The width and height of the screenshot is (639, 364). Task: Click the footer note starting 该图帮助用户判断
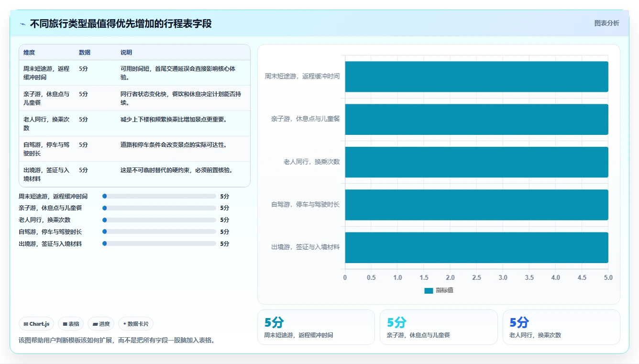pos(117,340)
